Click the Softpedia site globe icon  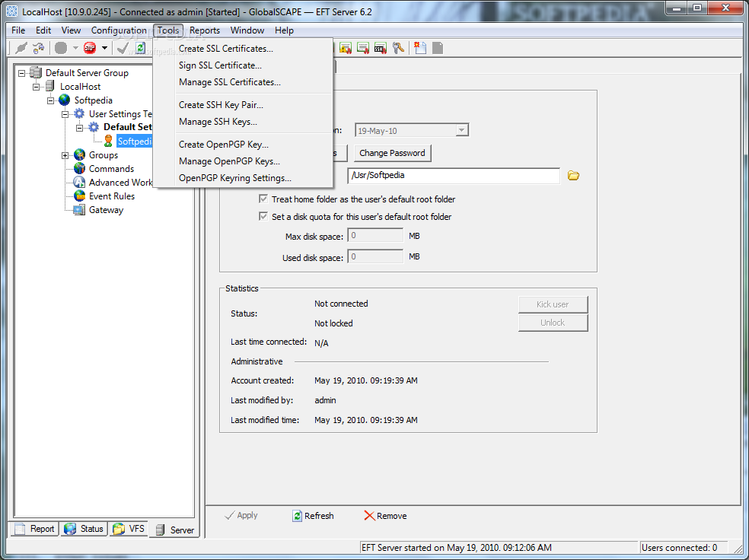click(65, 100)
